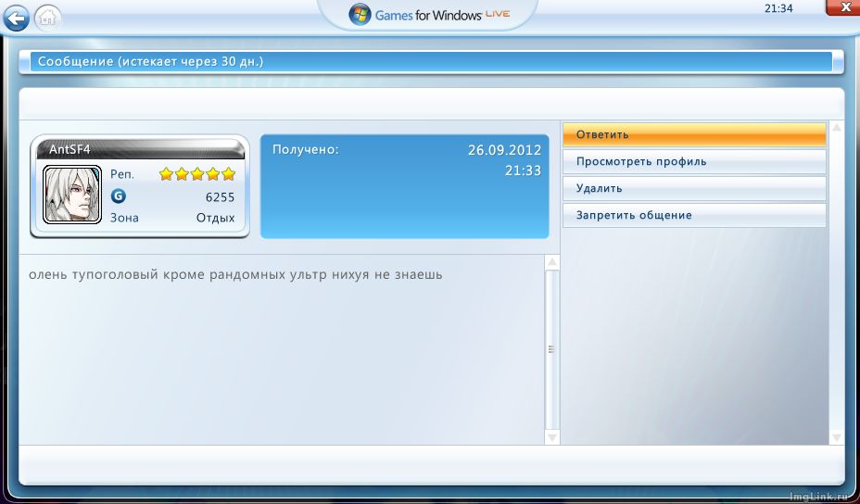Click the received time 21:33
860x504 pixels.
click(523, 171)
